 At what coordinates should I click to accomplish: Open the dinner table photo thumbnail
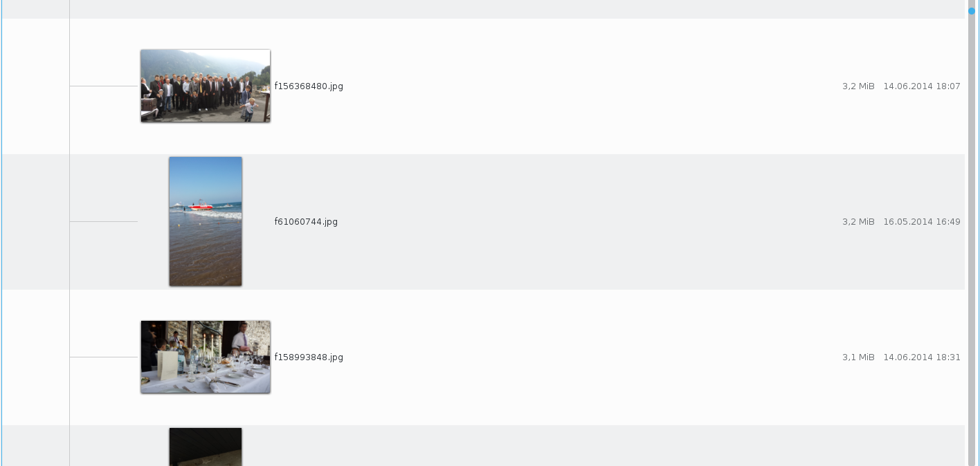(206, 357)
